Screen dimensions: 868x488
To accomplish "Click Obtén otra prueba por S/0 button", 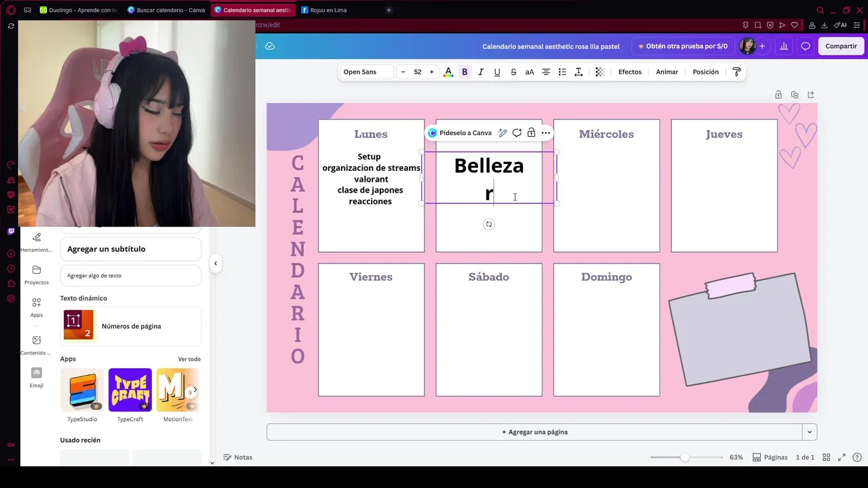I will 683,46.
